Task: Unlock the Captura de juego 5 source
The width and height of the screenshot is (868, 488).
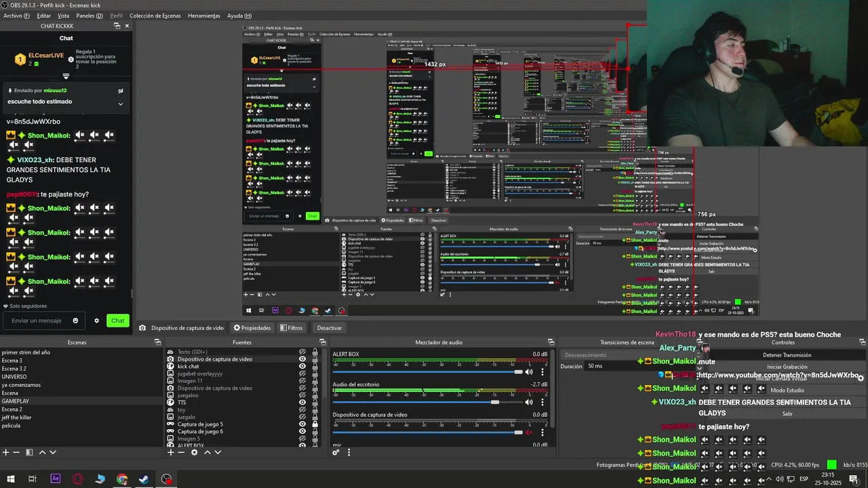Action: tap(315, 424)
